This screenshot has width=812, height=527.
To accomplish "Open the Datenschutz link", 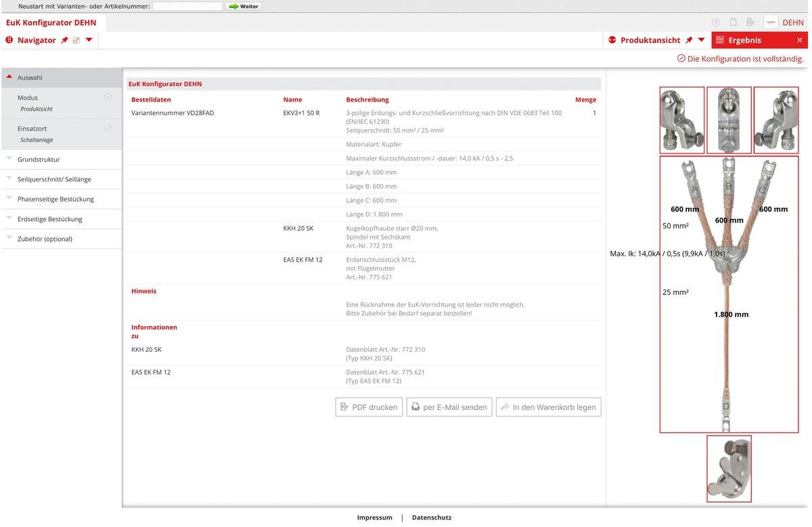I will point(432,518).
